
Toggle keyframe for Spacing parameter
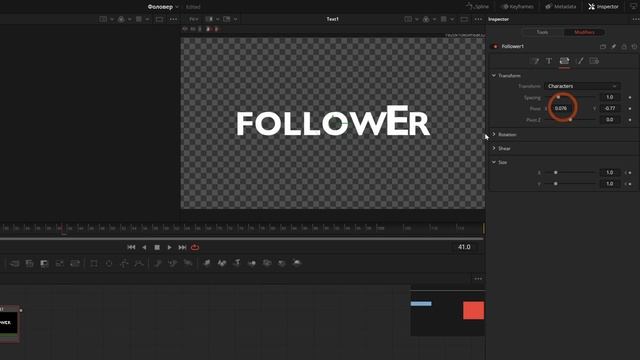click(630, 97)
